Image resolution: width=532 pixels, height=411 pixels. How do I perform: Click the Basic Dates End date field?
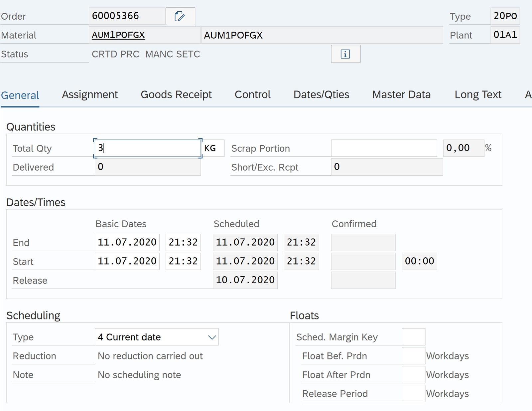(x=127, y=242)
